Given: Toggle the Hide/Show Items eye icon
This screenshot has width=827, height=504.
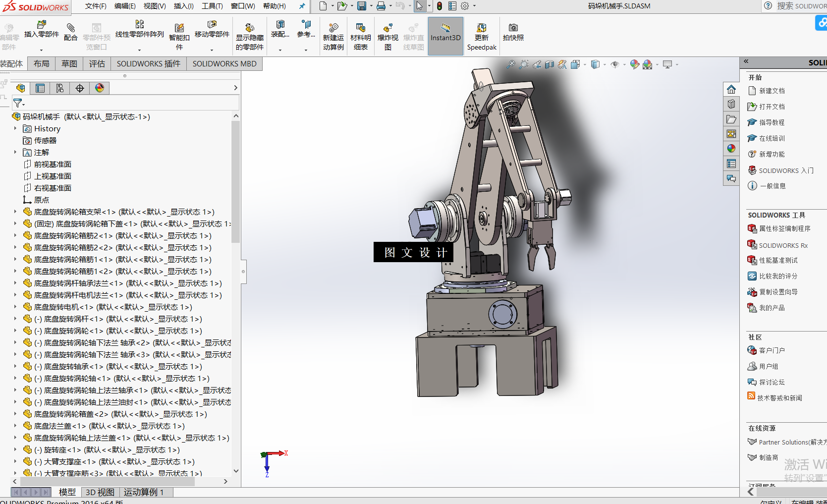Looking at the screenshot, I should click(x=615, y=64).
